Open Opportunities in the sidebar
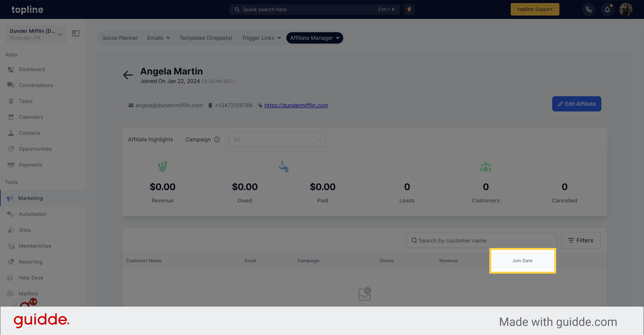The width and height of the screenshot is (644, 335). click(x=35, y=149)
